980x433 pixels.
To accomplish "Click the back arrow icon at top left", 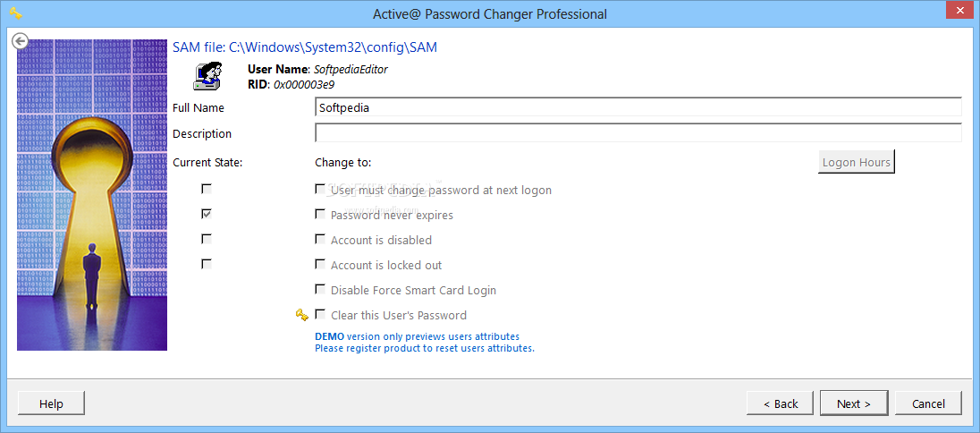I will click(x=21, y=41).
